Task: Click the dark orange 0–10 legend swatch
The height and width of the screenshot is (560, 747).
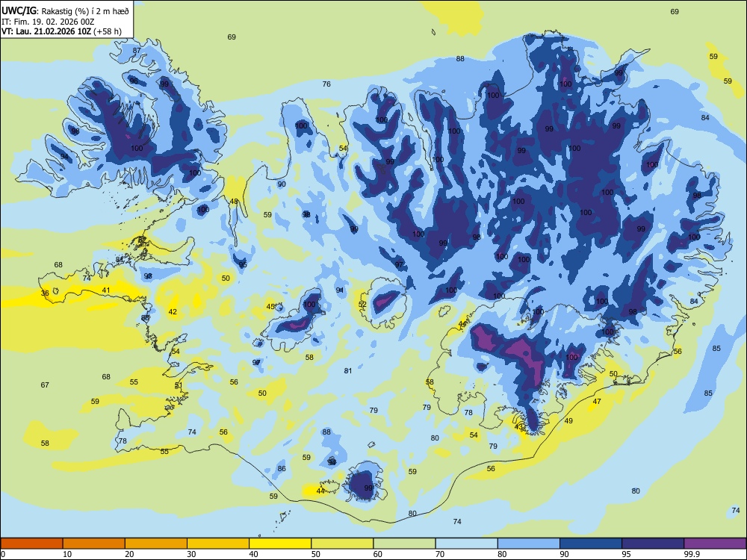Action: pyautogui.click(x=31, y=544)
